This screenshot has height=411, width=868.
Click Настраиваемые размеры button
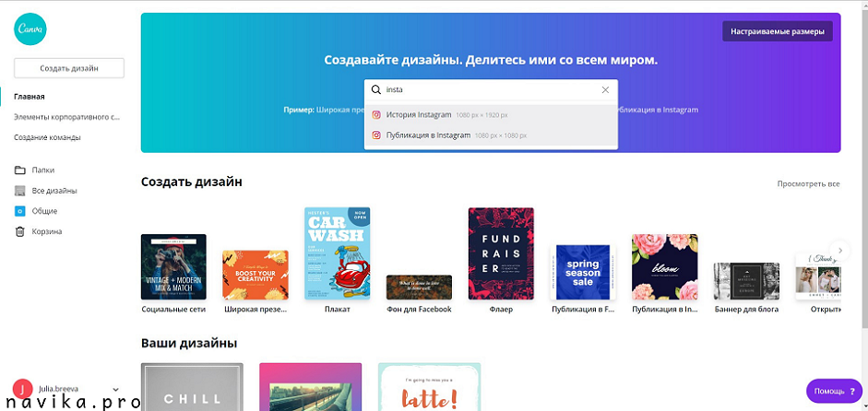777,31
